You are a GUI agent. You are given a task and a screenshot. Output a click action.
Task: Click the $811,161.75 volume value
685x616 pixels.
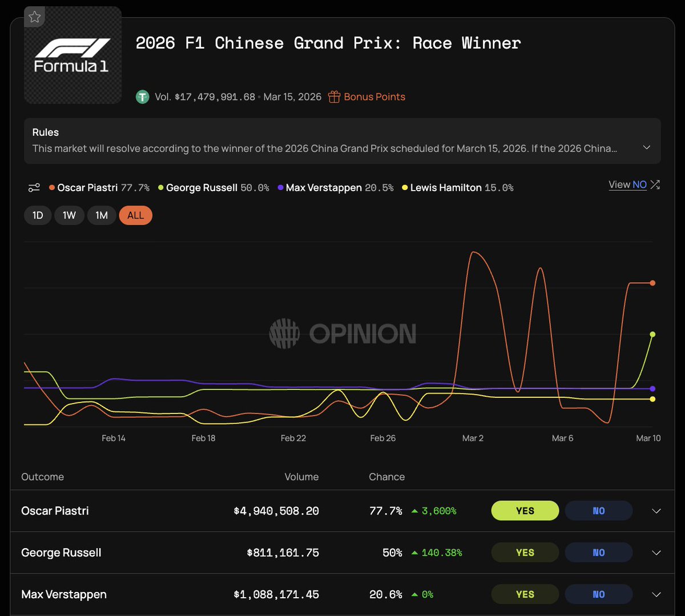coord(283,553)
